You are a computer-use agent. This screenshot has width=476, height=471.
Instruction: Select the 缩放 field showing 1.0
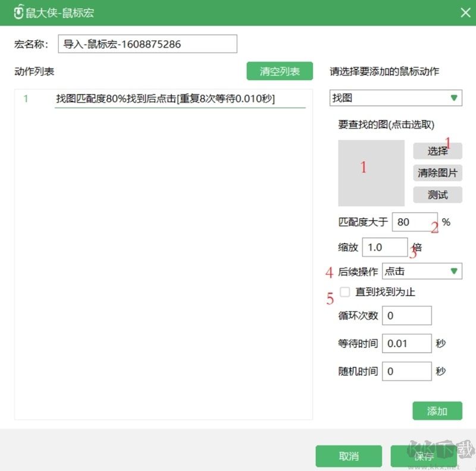(384, 247)
